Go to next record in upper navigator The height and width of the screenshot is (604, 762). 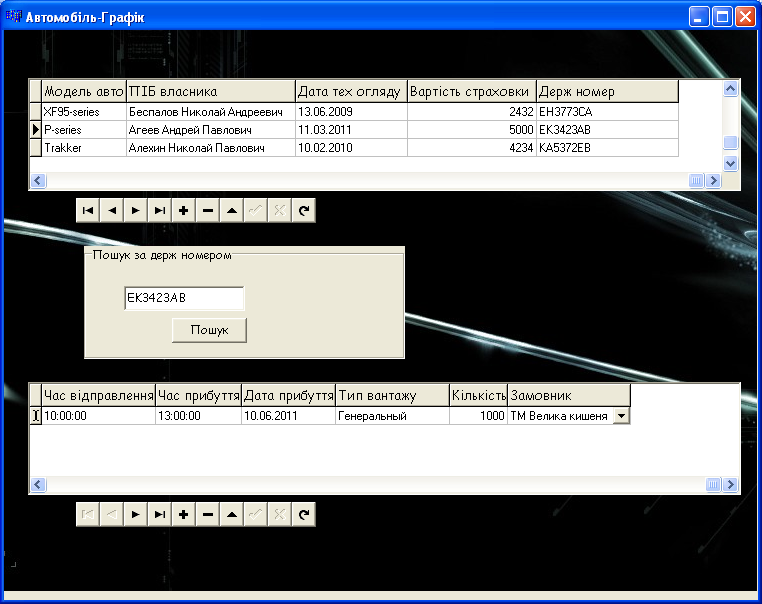click(x=136, y=210)
